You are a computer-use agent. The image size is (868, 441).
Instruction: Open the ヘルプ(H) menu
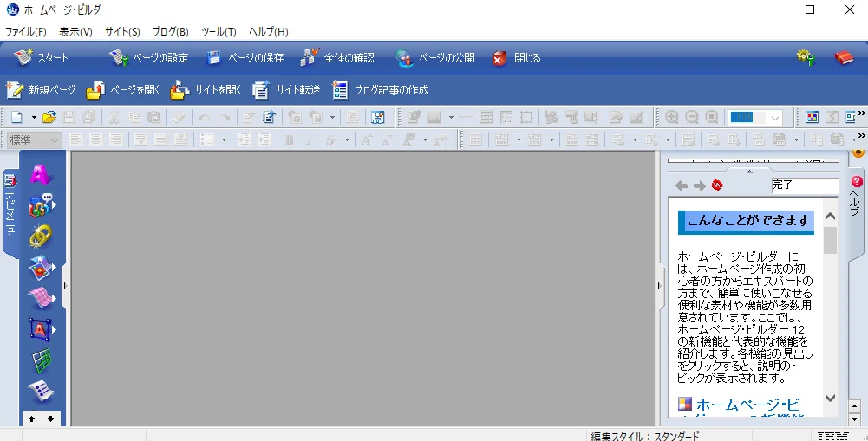click(x=269, y=31)
